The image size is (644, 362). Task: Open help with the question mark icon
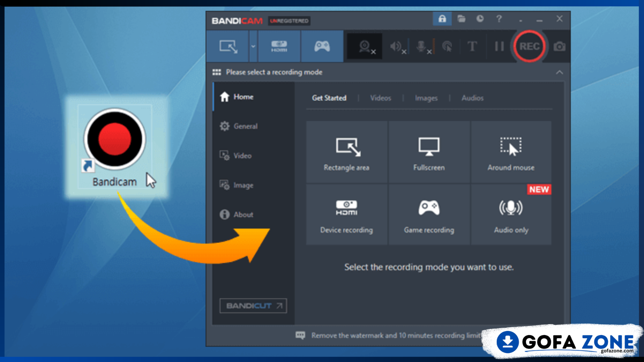point(499,19)
